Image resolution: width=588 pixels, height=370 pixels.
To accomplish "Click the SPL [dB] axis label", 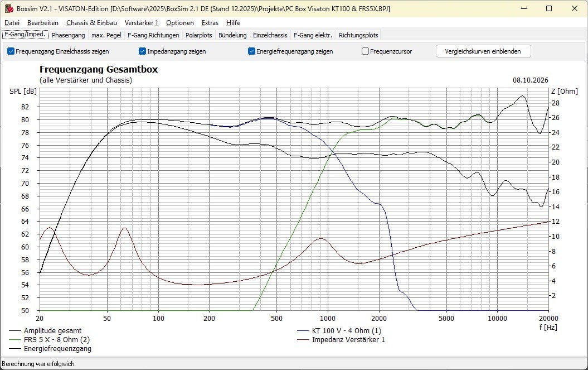I will point(23,92).
